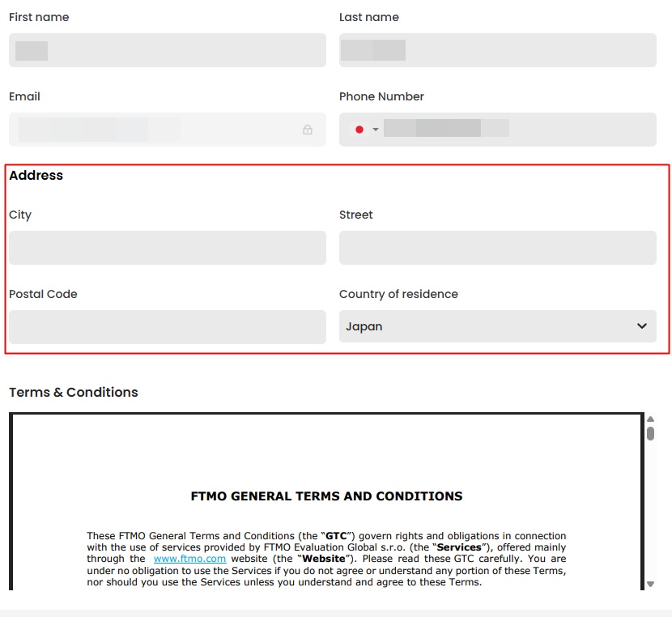Click the Japan flag icon
The height and width of the screenshot is (617, 672).
359,130
